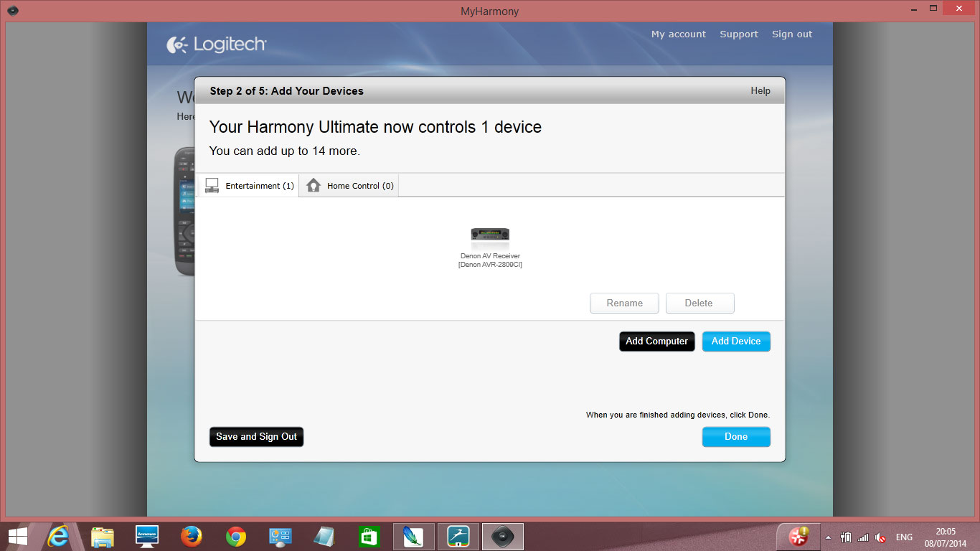The width and height of the screenshot is (980, 551).
Task: Click the Logitech logo in the header
Action: click(x=217, y=44)
